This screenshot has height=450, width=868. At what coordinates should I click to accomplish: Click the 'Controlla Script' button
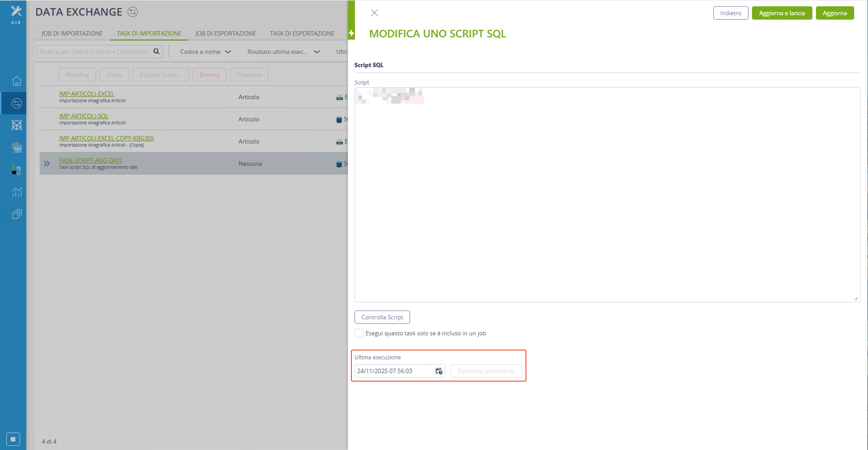pyautogui.click(x=382, y=317)
